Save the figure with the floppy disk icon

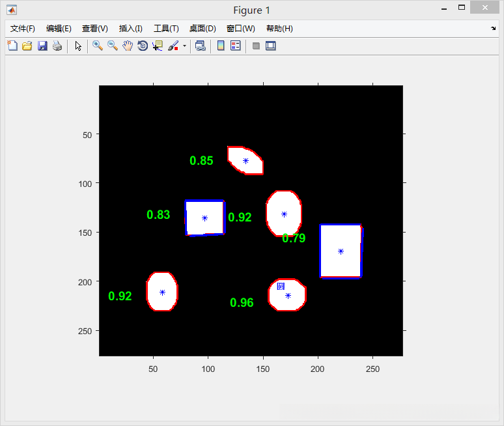point(42,46)
